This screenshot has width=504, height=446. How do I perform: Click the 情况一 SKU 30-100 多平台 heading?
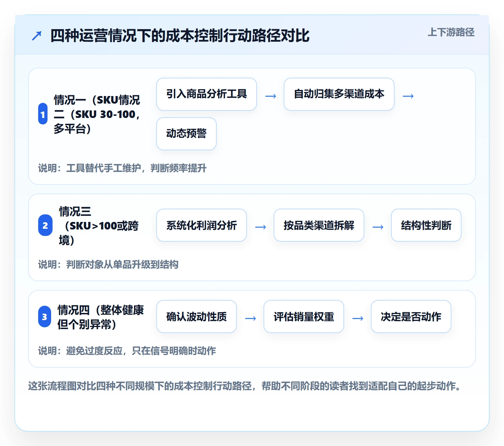click(97, 114)
